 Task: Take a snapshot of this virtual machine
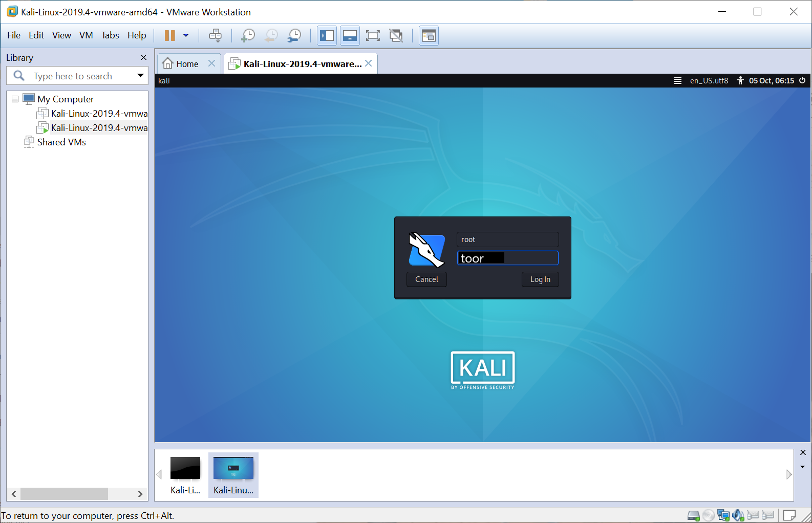pyautogui.click(x=248, y=35)
